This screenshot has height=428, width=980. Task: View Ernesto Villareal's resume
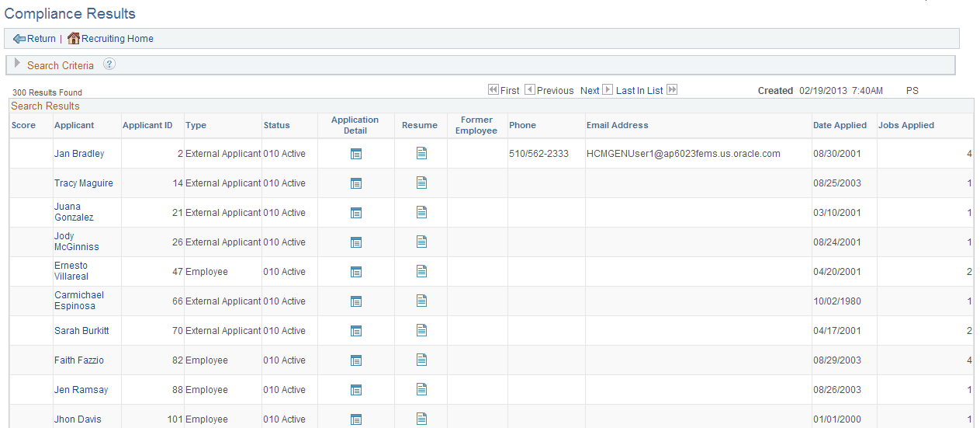coord(421,271)
